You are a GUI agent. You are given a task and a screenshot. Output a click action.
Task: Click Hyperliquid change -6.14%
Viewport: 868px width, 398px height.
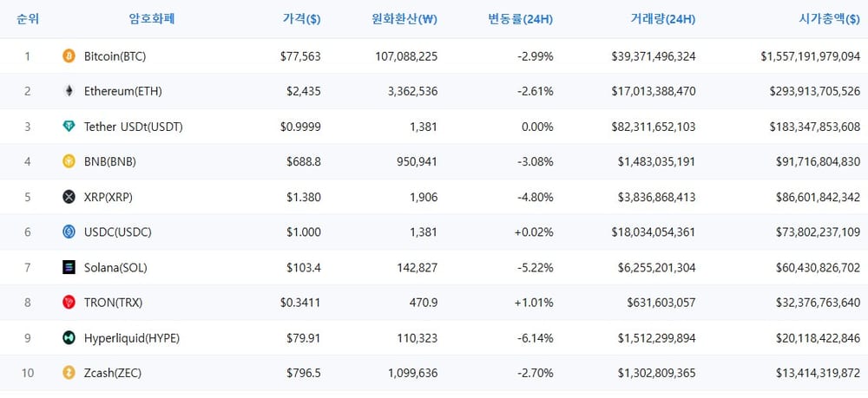coord(535,338)
